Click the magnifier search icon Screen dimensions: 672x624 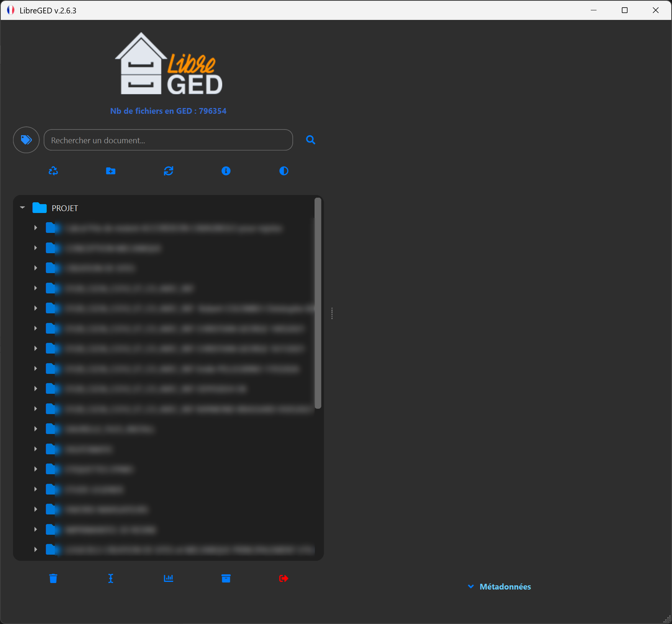click(310, 140)
